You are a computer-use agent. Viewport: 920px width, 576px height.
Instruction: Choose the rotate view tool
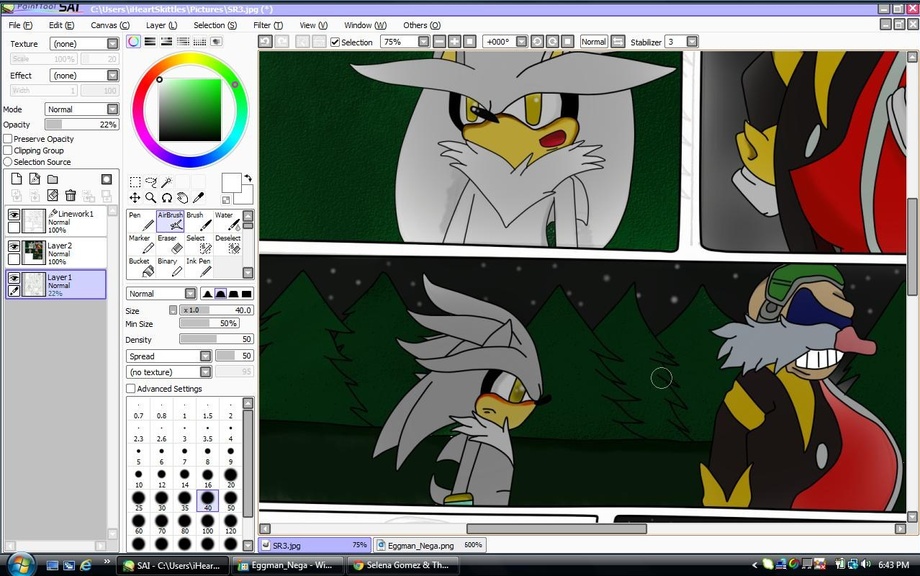[167, 198]
